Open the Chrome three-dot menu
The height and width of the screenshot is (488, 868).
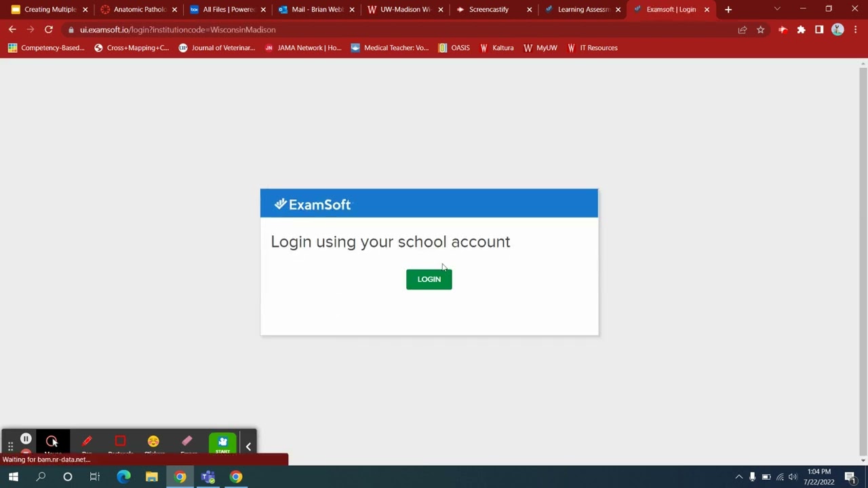[x=855, y=30]
